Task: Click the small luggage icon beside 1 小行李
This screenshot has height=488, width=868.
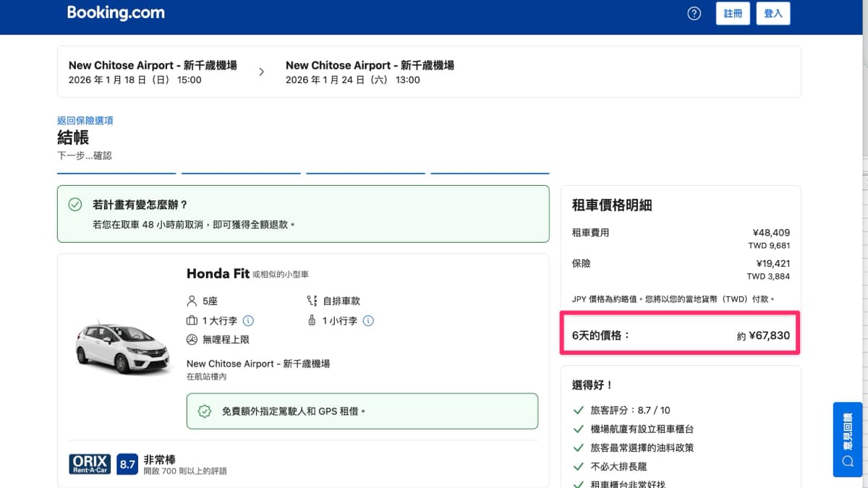Action: coord(312,320)
